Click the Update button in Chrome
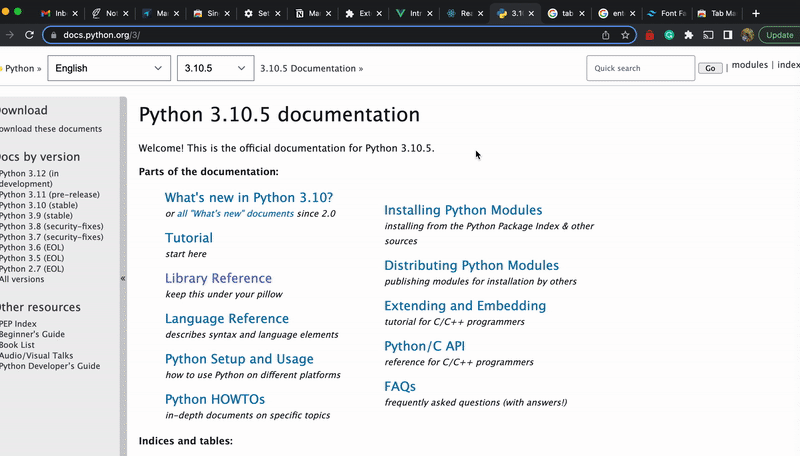The image size is (800, 456). coord(780,35)
